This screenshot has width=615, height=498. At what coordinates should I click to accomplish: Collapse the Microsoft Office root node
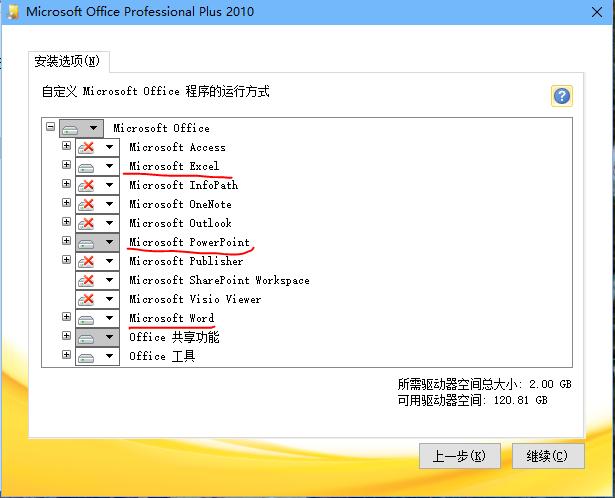click(50, 126)
